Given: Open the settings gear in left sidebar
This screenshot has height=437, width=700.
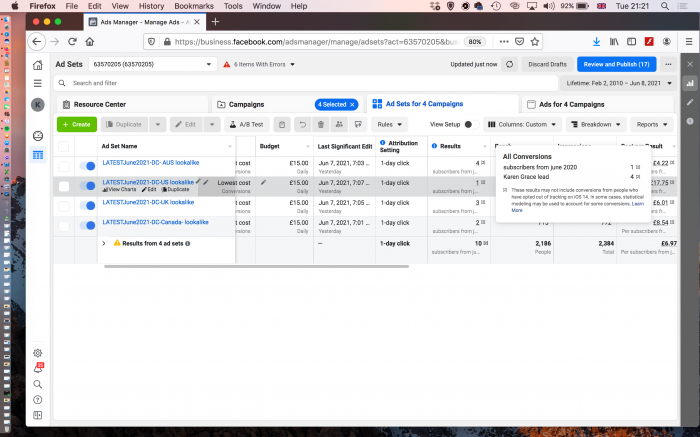Looking at the screenshot, I should [38, 353].
